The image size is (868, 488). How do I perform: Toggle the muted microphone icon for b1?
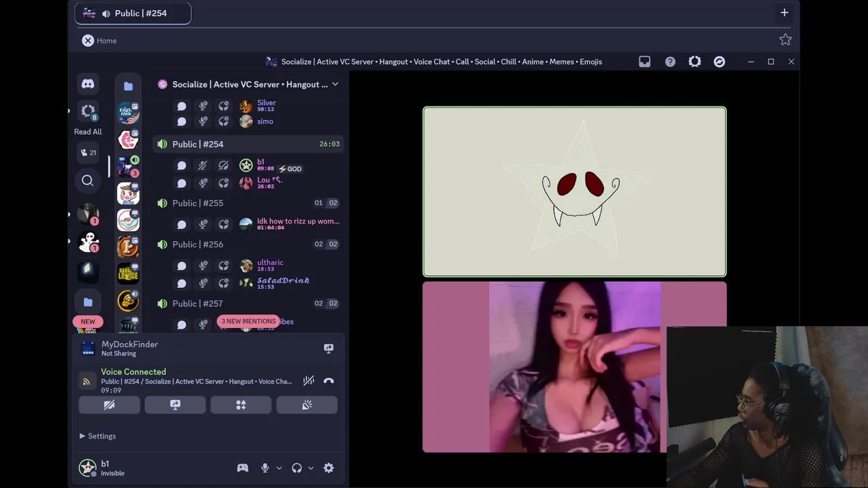click(203, 165)
